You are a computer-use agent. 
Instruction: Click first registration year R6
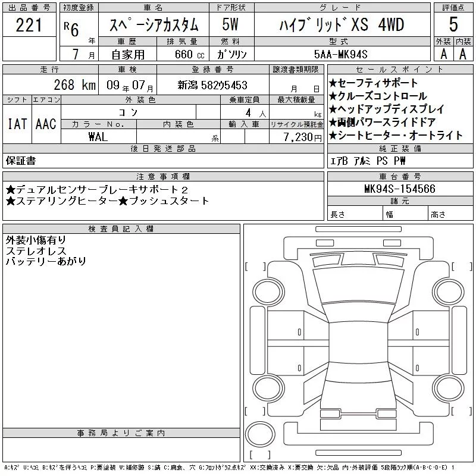71,29
